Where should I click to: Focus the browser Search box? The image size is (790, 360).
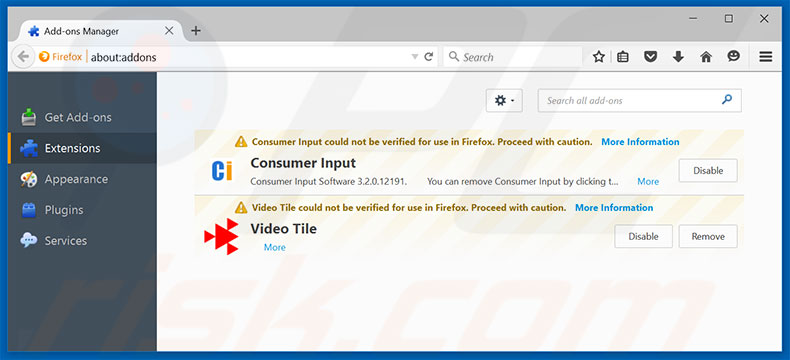point(512,57)
